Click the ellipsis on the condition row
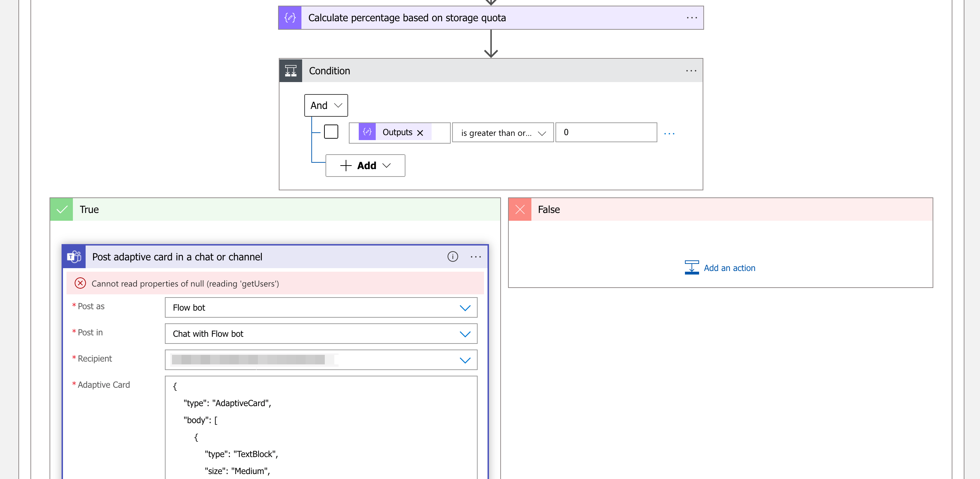 [670, 133]
